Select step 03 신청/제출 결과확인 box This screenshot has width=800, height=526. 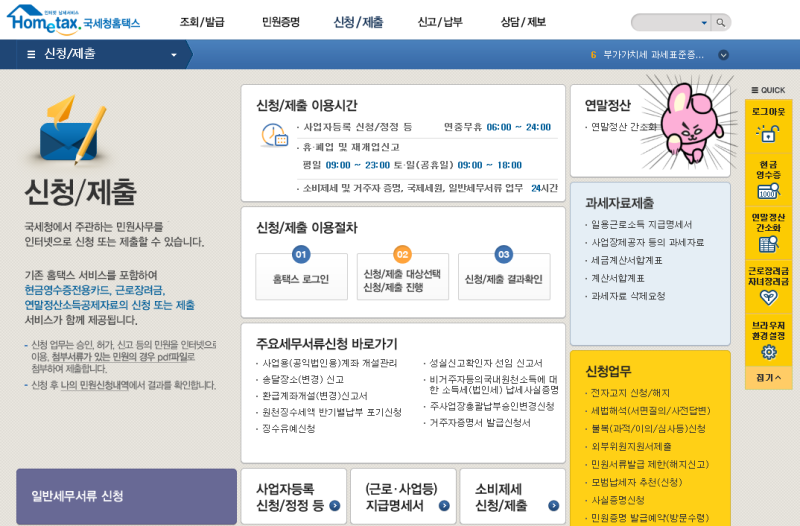coord(504,276)
